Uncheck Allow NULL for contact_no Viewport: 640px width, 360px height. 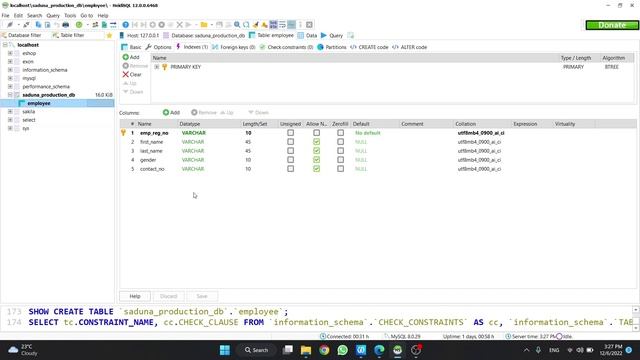tap(316, 169)
